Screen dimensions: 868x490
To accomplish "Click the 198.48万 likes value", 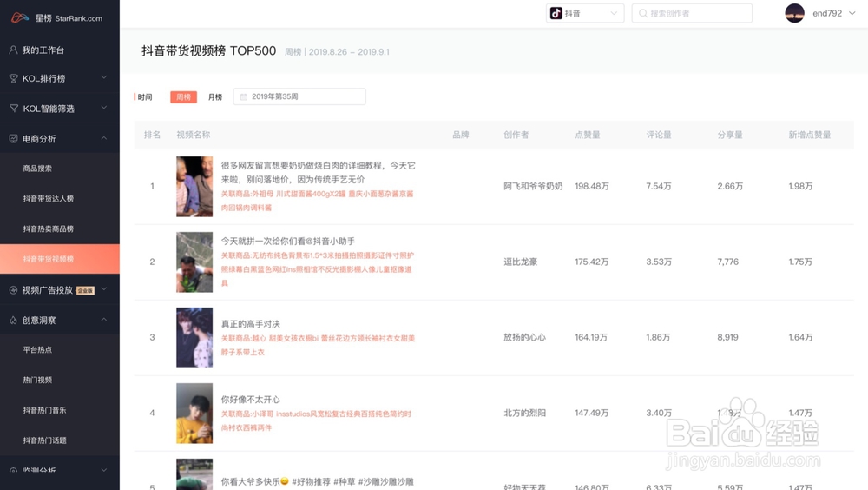I will pos(592,186).
